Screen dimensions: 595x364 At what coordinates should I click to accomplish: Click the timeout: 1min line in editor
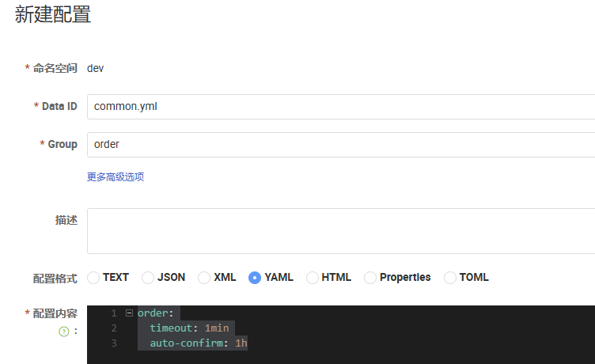(x=189, y=328)
